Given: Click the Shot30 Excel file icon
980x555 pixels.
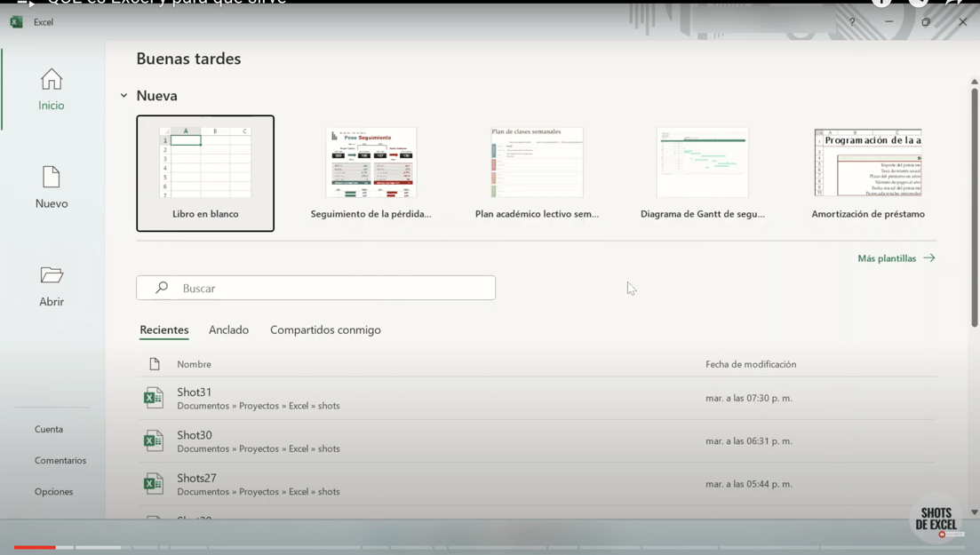Looking at the screenshot, I should pos(153,440).
